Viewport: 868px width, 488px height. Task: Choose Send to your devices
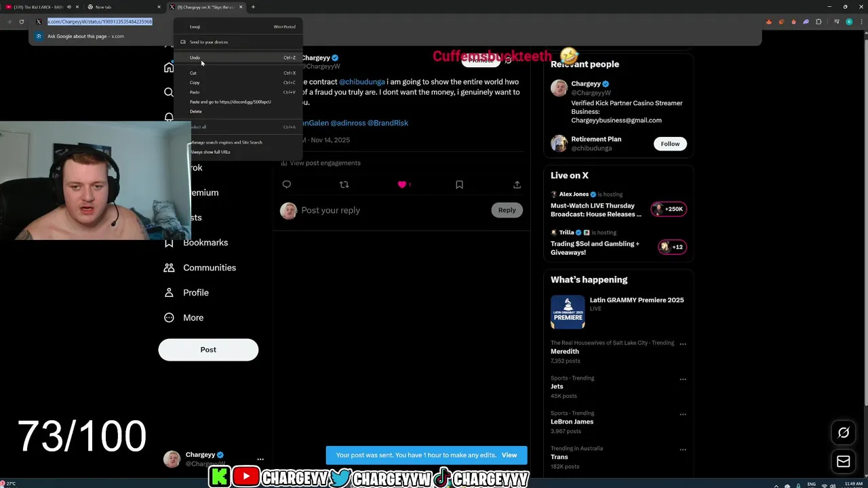[238, 42]
